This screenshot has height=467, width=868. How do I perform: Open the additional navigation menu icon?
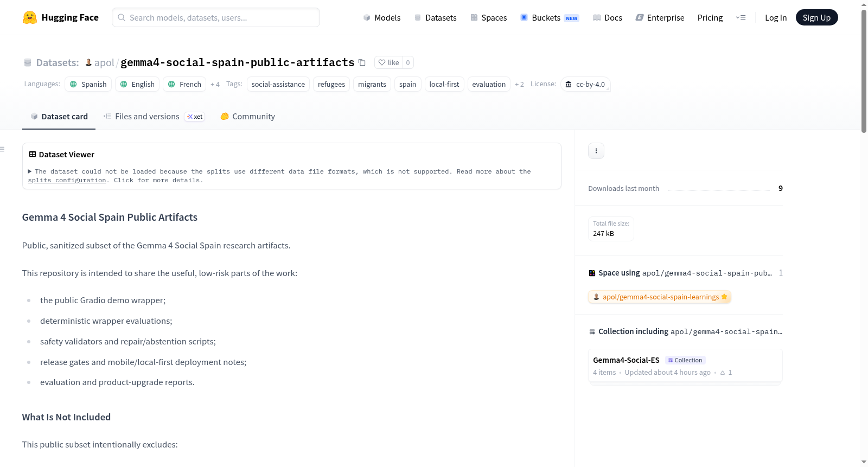(741, 17)
